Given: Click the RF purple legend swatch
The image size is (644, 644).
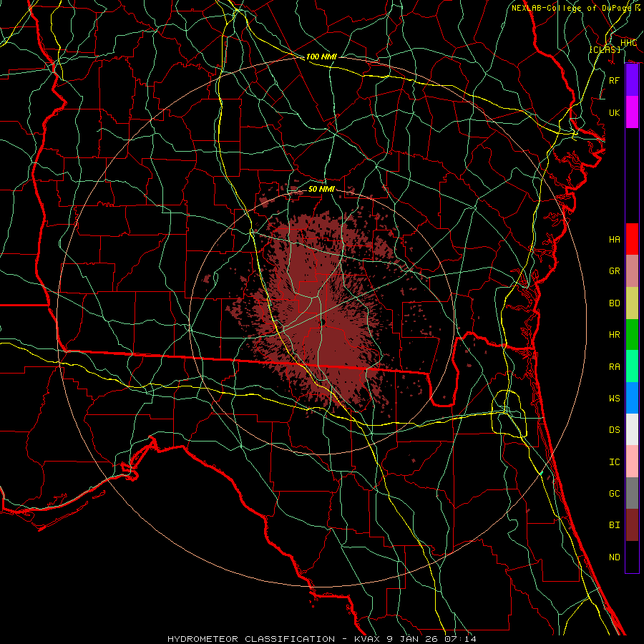Looking at the screenshot, I should pos(632,80).
